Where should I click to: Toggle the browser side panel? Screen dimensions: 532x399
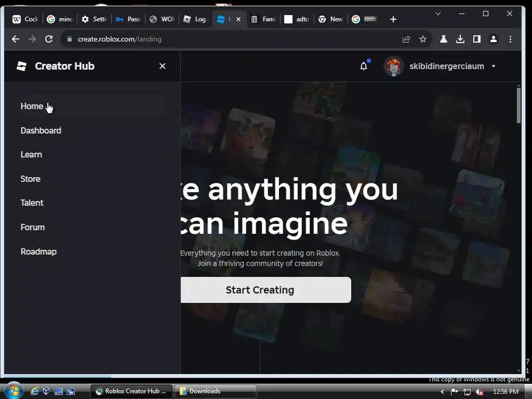477,39
